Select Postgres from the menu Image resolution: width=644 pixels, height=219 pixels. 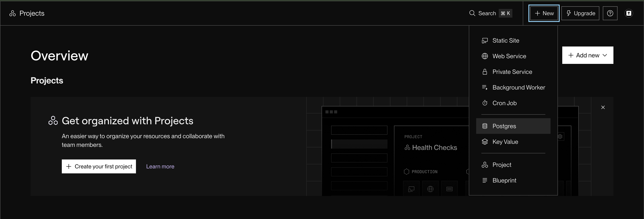pyautogui.click(x=513, y=126)
